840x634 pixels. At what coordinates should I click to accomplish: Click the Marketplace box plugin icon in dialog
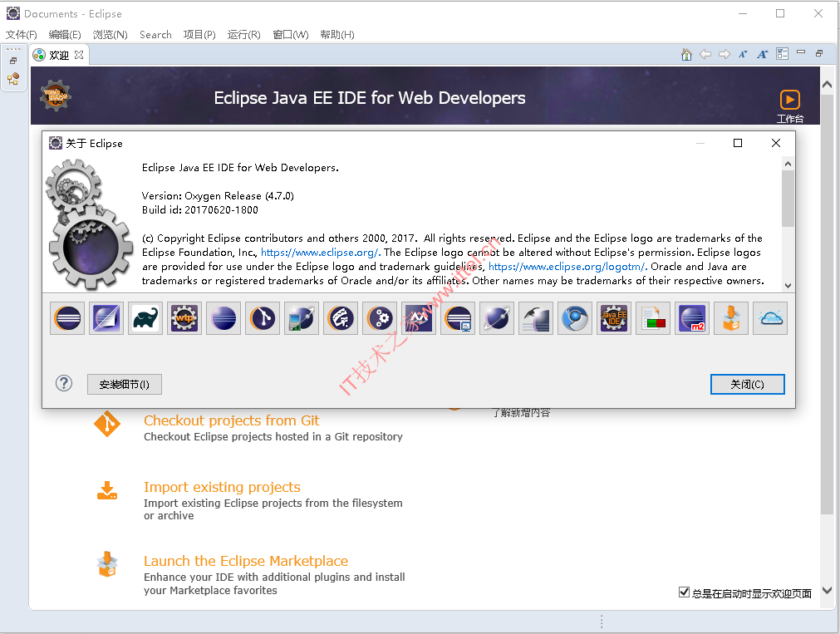pos(731,318)
